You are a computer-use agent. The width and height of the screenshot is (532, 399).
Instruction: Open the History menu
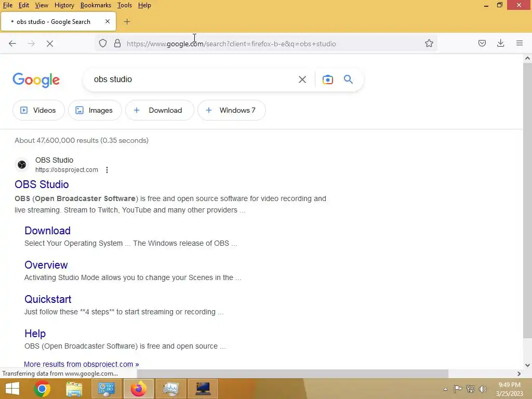click(x=64, y=5)
